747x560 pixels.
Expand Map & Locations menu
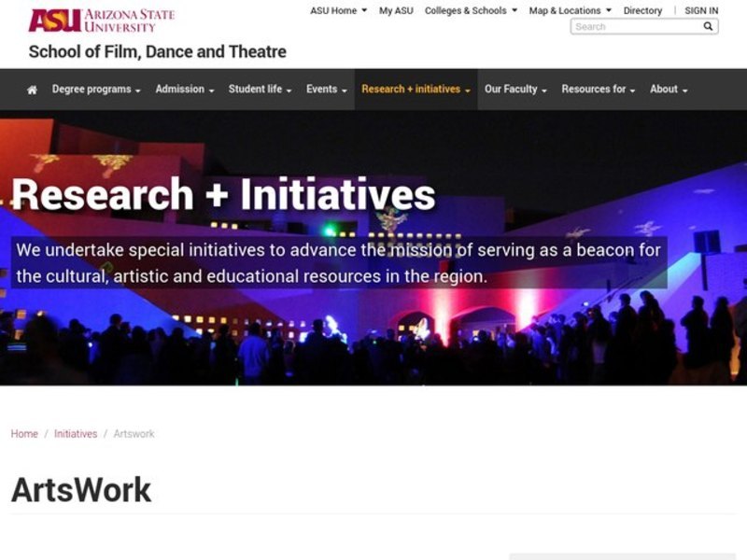pyautogui.click(x=570, y=11)
